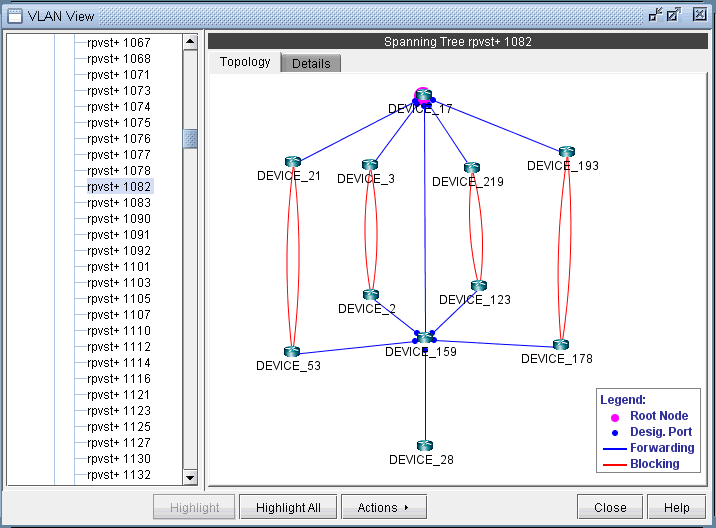Select rpvst+ 1101 in the list

[x=118, y=267]
